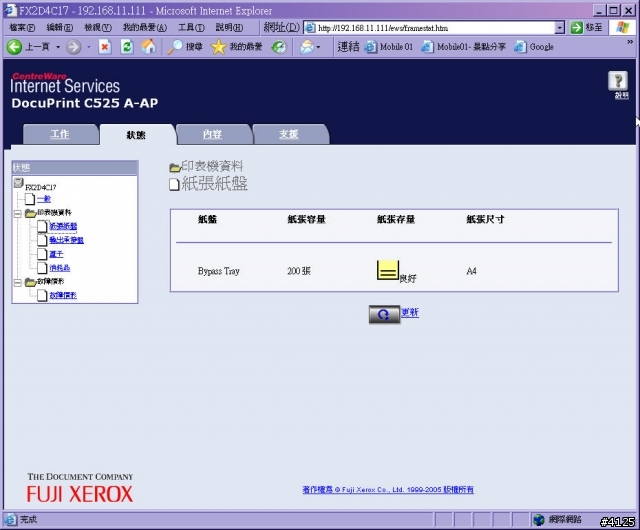
Task: Open the 紙張紙盤 link in the tree
Action: tap(63, 226)
